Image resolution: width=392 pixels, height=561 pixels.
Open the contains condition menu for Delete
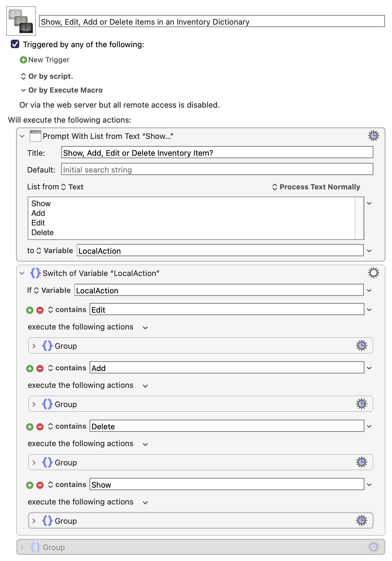tap(67, 426)
